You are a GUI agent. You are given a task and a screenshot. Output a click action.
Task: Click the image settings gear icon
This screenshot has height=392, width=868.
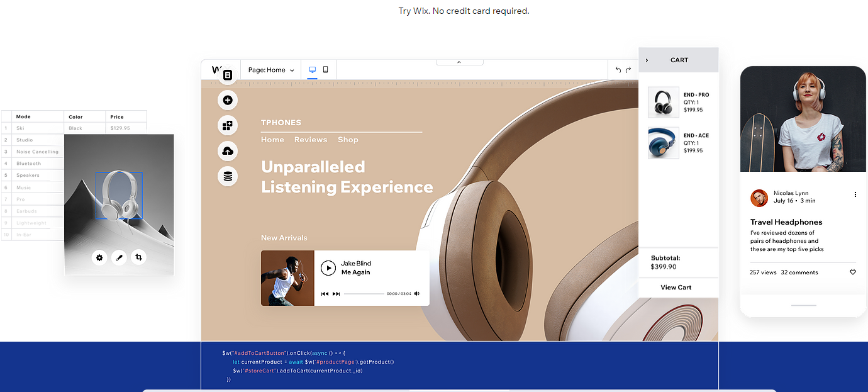click(x=99, y=257)
